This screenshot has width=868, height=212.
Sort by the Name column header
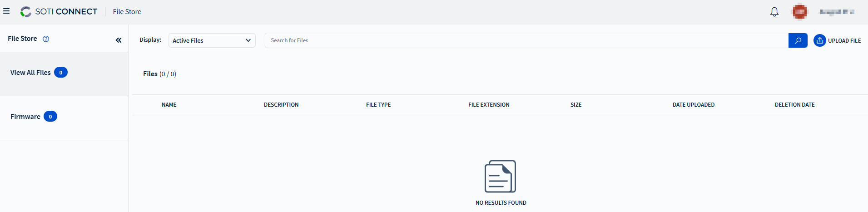click(x=169, y=105)
